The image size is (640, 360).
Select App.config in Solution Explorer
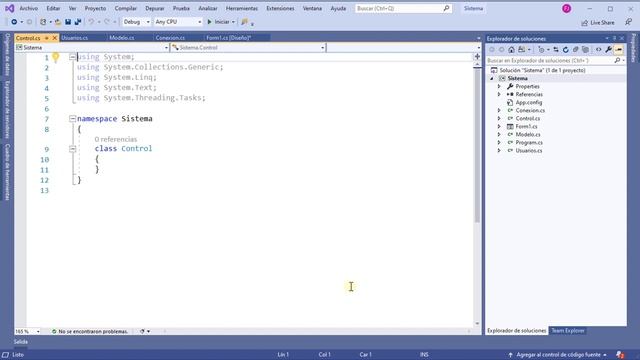529,102
